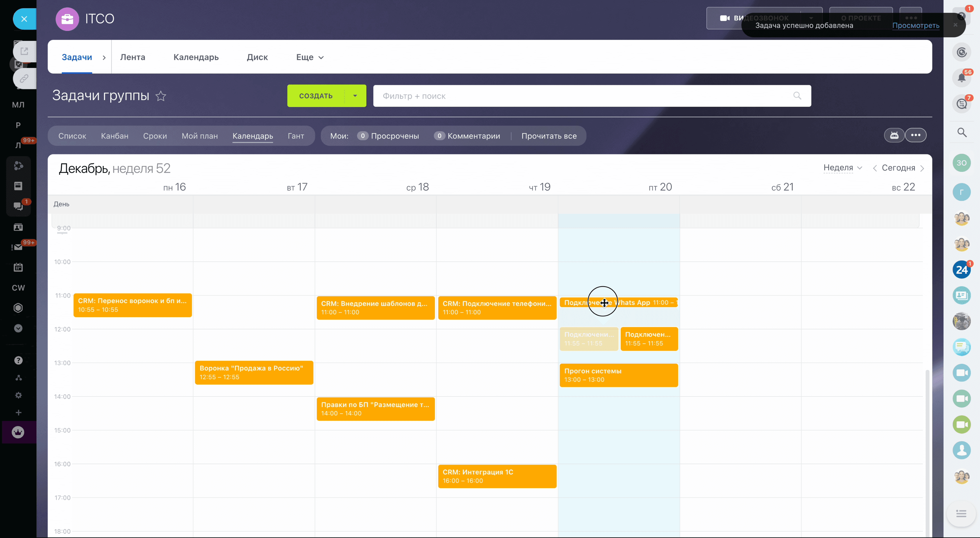
Task: Add tasks page to favorites with star
Action: click(161, 96)
